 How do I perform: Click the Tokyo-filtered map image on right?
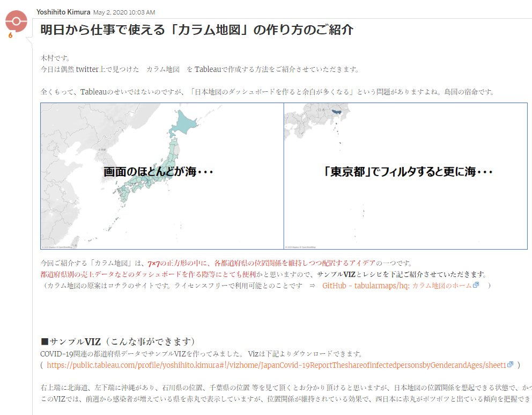click(x=405, y=176)
